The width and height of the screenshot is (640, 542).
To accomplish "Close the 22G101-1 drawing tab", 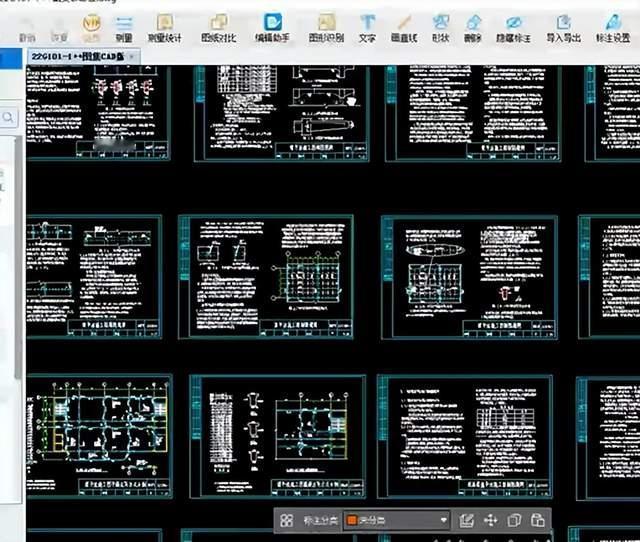I will 132,57.
